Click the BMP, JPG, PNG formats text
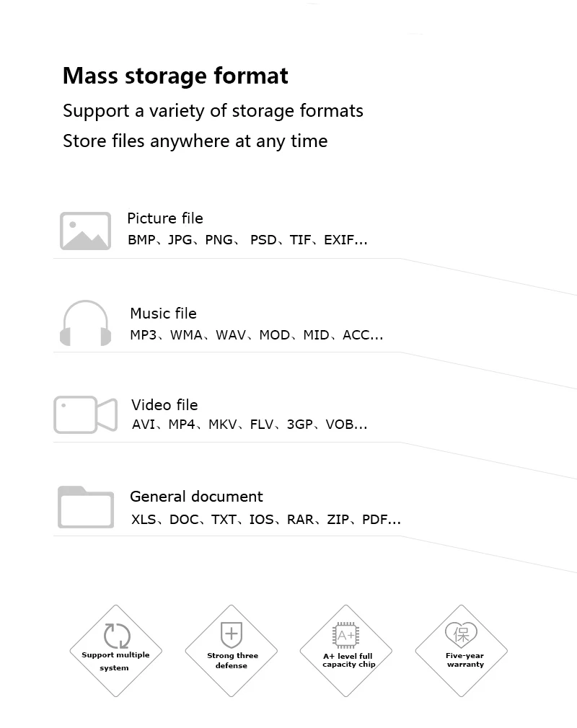The width and height of the screenshot is (577, 728). coord(247,240)
